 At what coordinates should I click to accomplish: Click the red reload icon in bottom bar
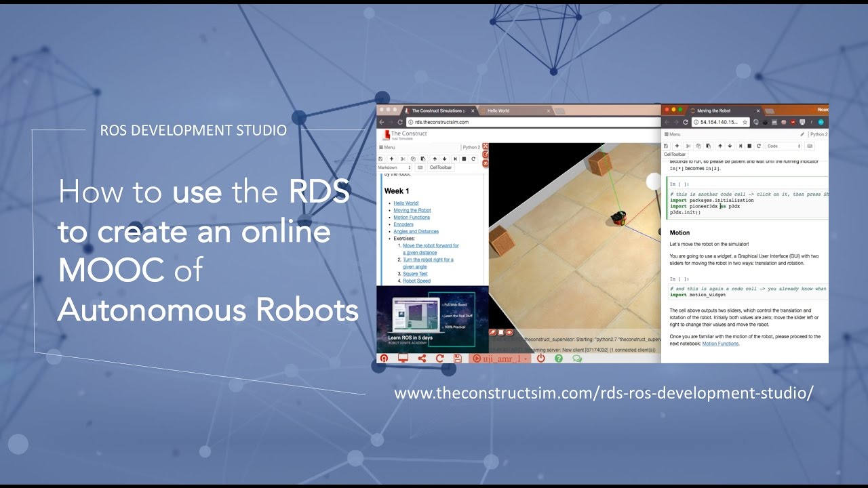pyautogui.click(x=439, y=359)
